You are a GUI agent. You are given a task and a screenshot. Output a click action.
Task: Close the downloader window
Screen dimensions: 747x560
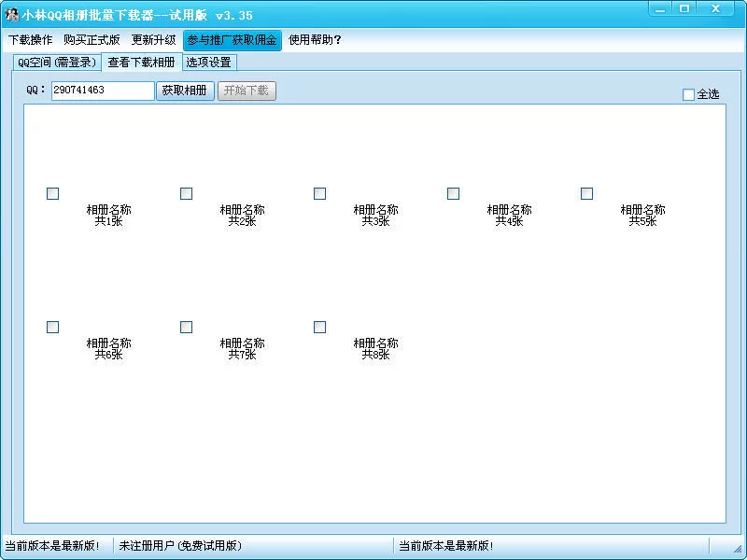coord(715,9)
